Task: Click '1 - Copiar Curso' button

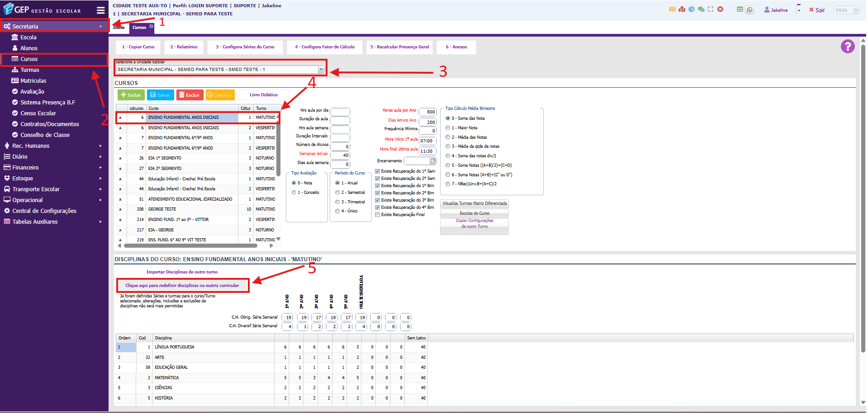Action: [x=138, y=47]
